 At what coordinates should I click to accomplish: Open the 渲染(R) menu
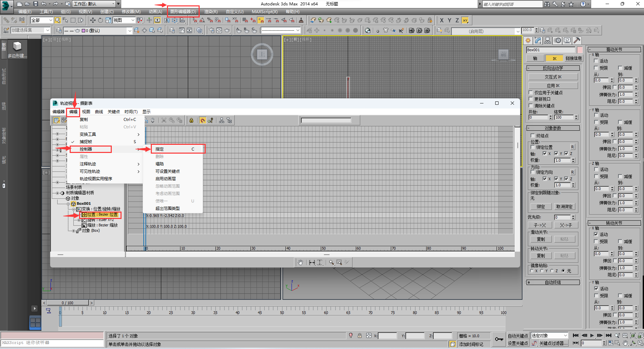[211, 12]
